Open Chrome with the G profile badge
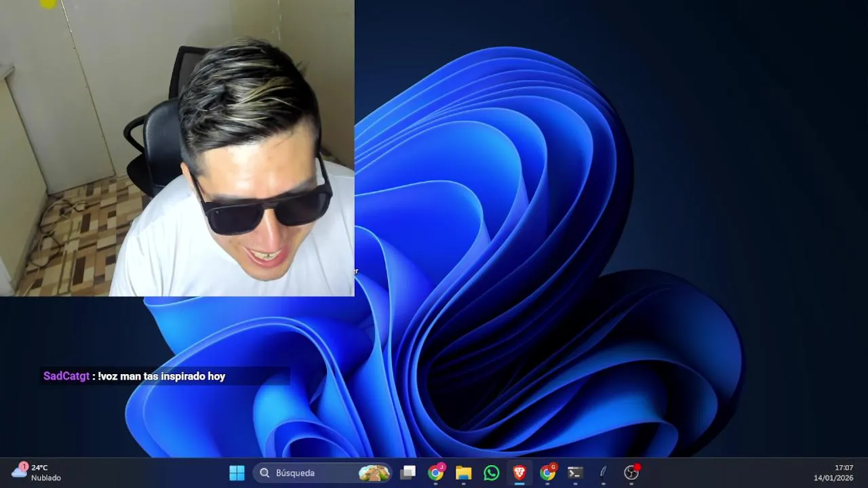The width and height of the screenshot is (868, 488). pos(547,472)
